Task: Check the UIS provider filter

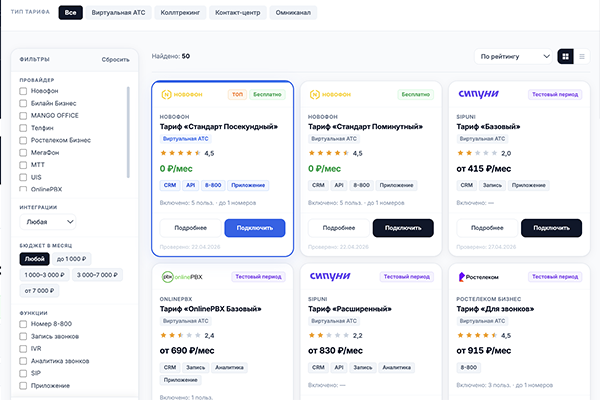Action: 23,177
